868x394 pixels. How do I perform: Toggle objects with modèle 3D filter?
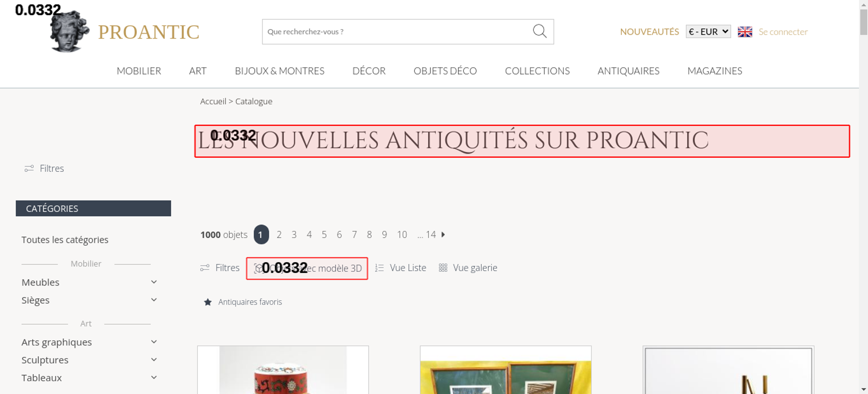point(307,268)
